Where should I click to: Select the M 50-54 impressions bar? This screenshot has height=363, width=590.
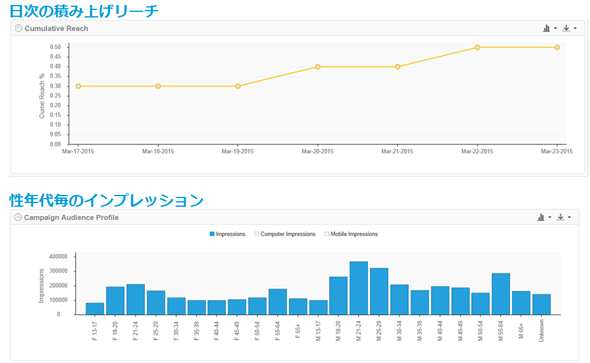[x=481, y=304]
